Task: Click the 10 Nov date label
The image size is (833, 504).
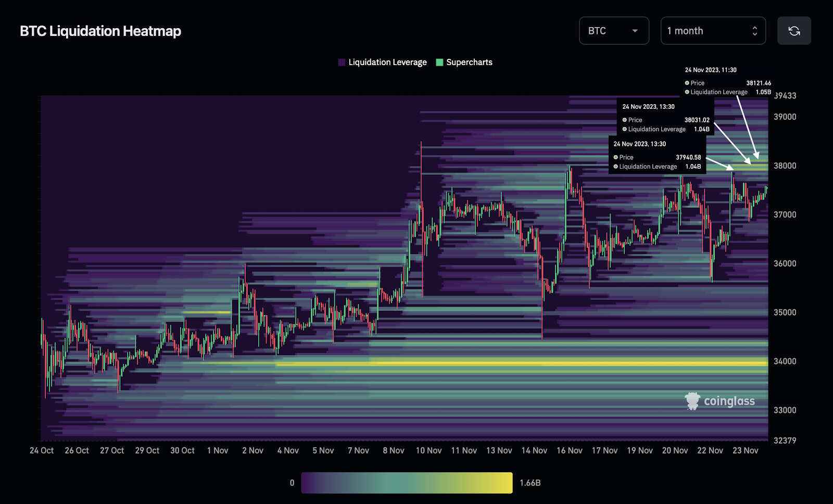Action: [x=428, y=450]
